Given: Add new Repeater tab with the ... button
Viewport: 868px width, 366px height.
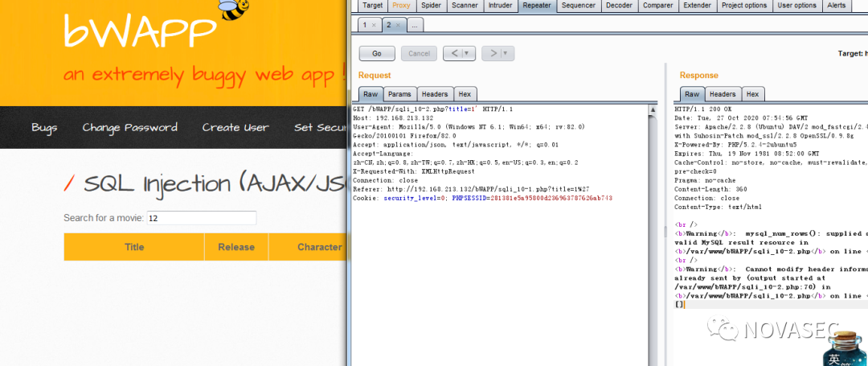Looking at the screenshot, I should tap(416, 25).
